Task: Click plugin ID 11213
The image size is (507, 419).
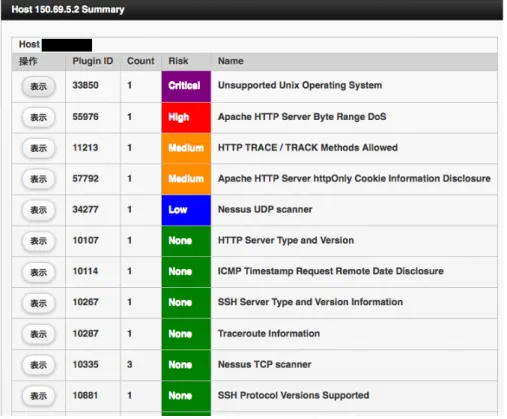Action: pos(85,148)
